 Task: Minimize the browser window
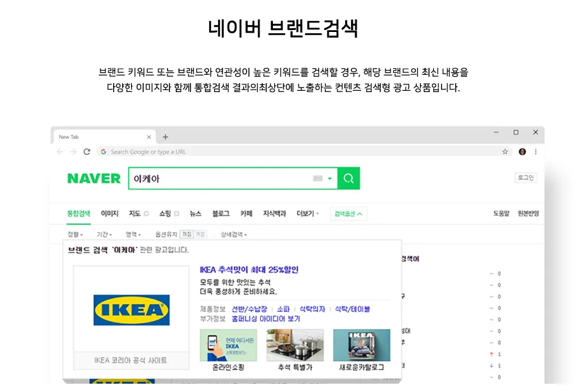(496, 132)
